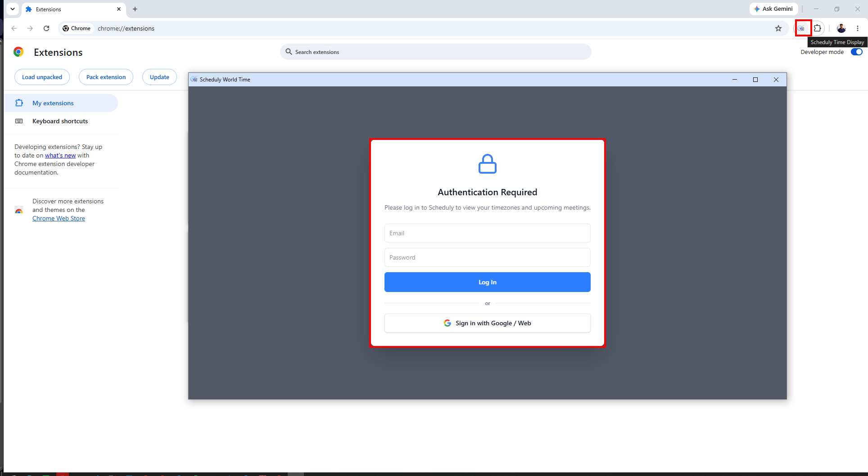The height and width of the screenshot is (476, 868).
Task: Click the Chrome logo beside Extensions title
Action: point(18,52)
